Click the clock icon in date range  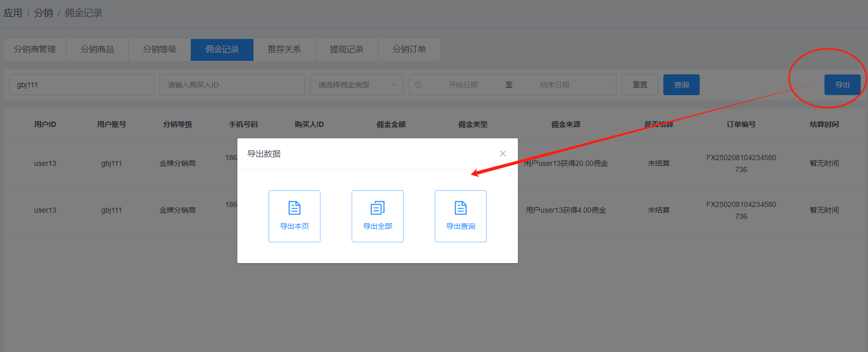click(419, 85)
